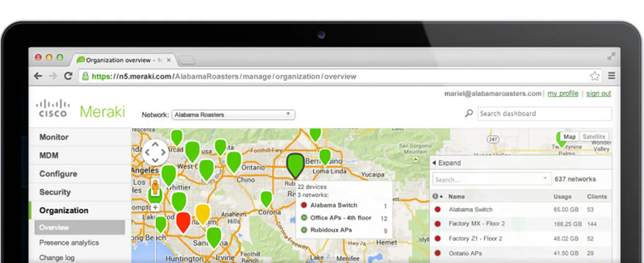Open the networks search dropdown arrow

click(x=545, y=178)
